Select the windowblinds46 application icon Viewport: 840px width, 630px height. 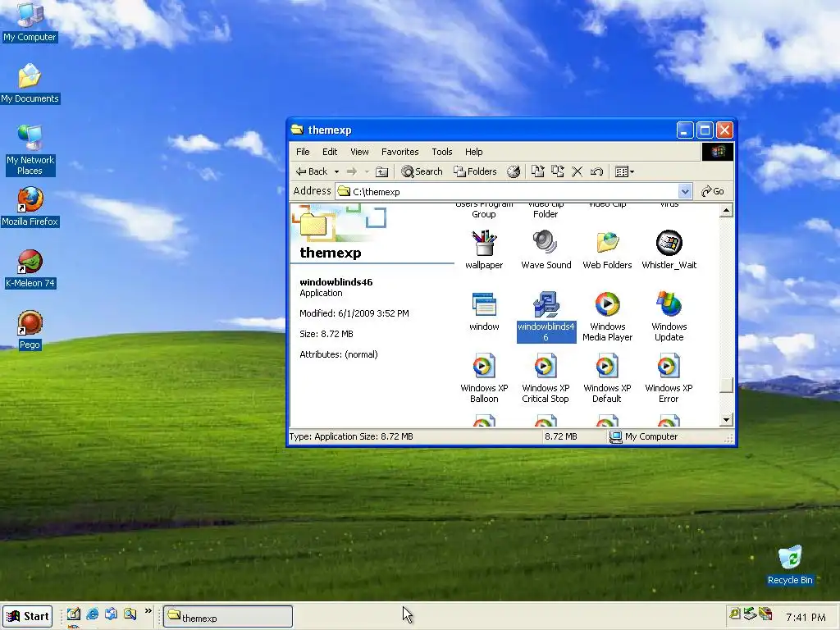tap(546, 317)
